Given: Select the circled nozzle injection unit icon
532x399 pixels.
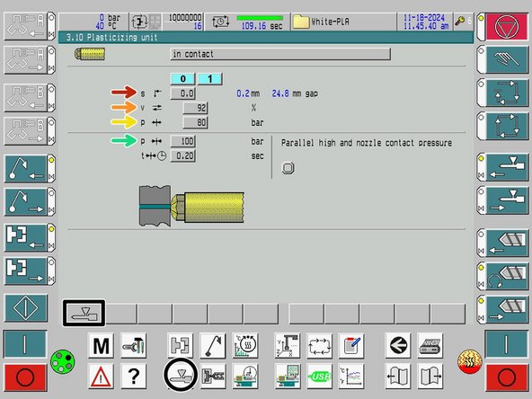Looking at the screenshot, I should tap(181, 376).
